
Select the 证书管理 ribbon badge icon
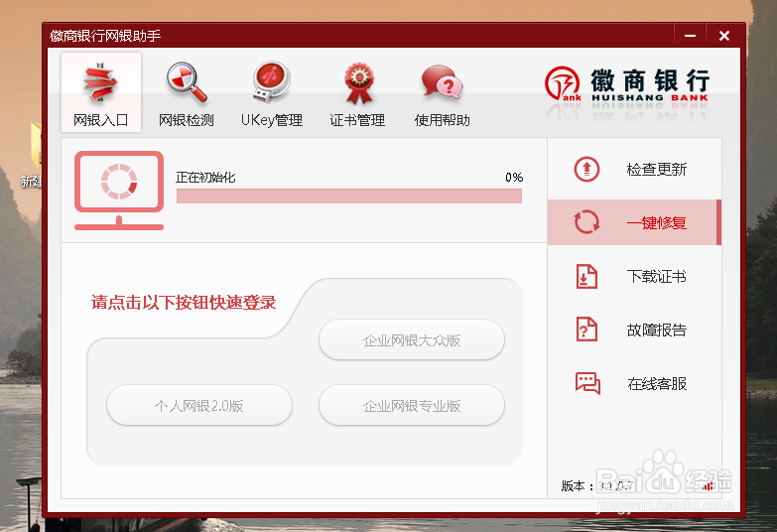click(x=359, y=82)
